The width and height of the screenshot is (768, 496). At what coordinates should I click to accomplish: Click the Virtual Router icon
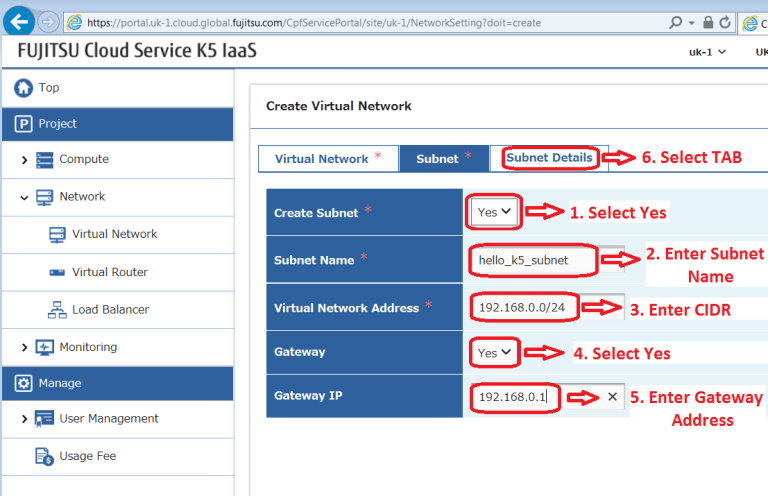tap(57, 272)
